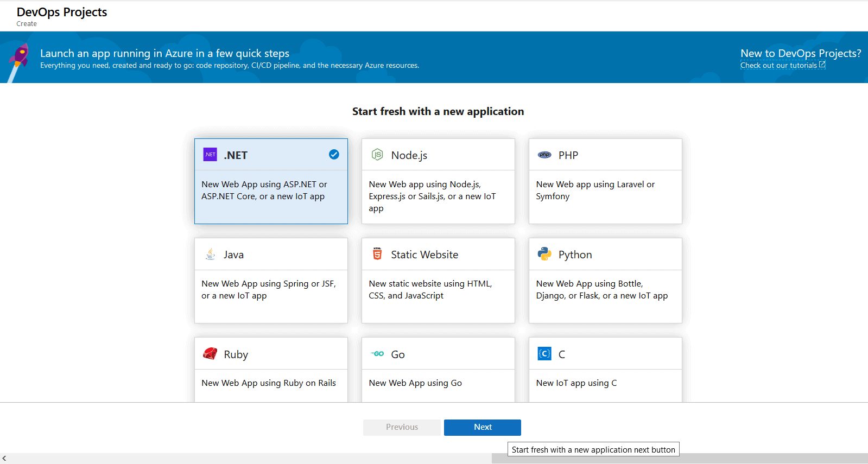Pick the Java card title
Image resolution: width=868 pixels, height=464 pixels.
pyautogui.click(x=233, y=255)
